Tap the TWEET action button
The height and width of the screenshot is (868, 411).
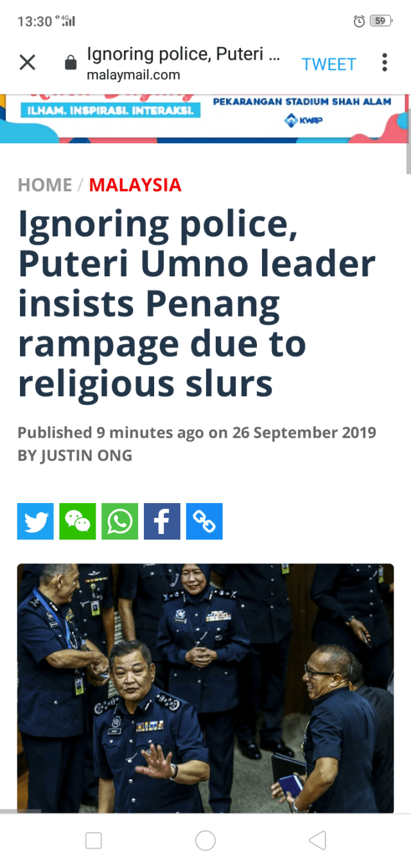[329, 64]
